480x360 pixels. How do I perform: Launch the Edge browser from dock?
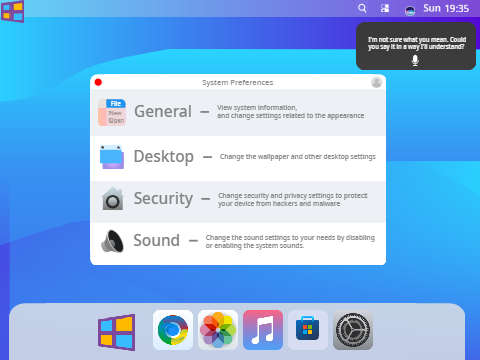point(173,330)
